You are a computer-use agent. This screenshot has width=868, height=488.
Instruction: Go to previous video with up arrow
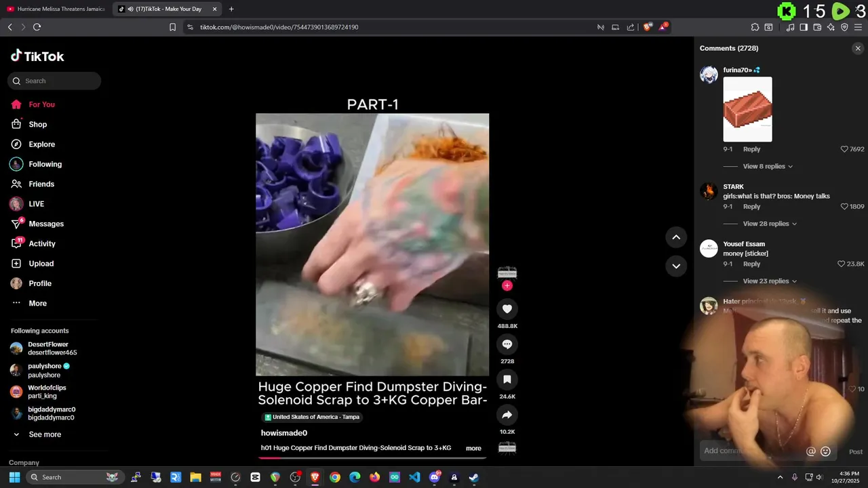click(x=676, y=237)
